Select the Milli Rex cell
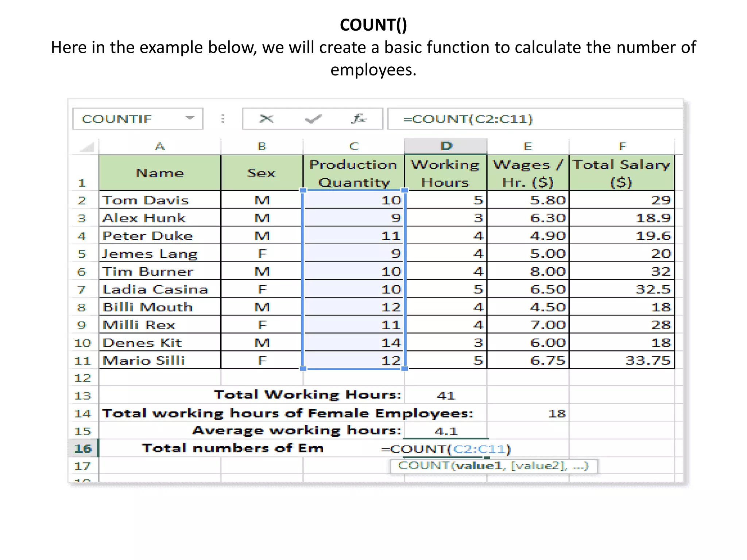Viewport: 747px width, 560px height. coord(160,324)
